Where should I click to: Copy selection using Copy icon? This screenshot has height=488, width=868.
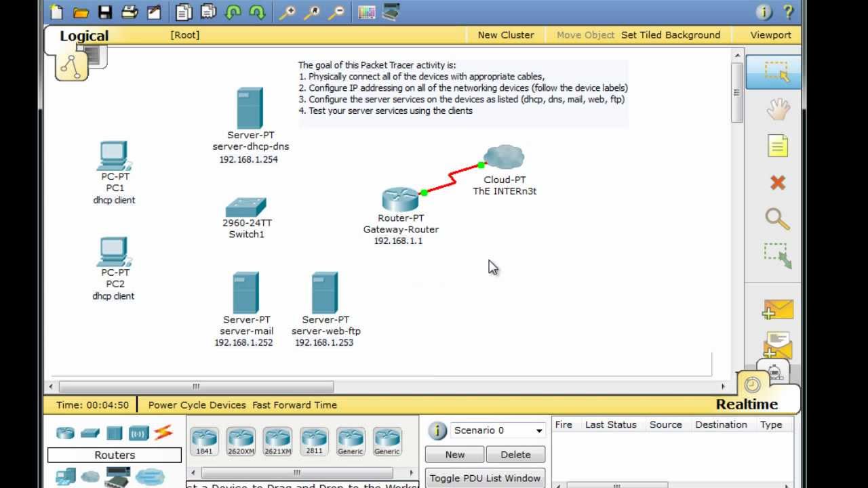tap(183, 12)
